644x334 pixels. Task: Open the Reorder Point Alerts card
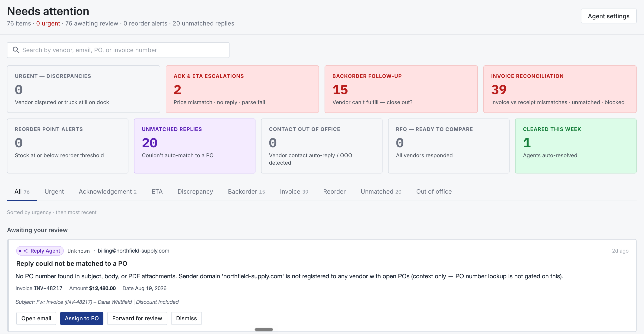[67, 146]
